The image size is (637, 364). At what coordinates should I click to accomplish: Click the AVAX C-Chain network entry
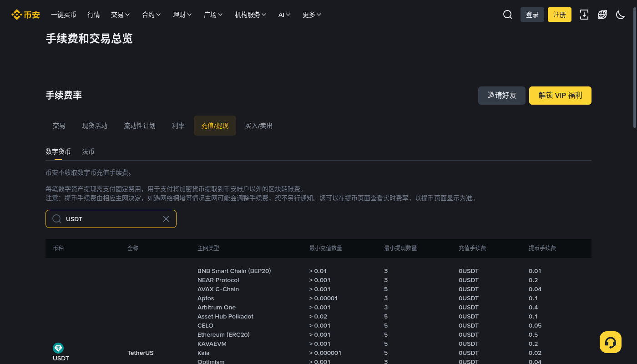[218, 289]
